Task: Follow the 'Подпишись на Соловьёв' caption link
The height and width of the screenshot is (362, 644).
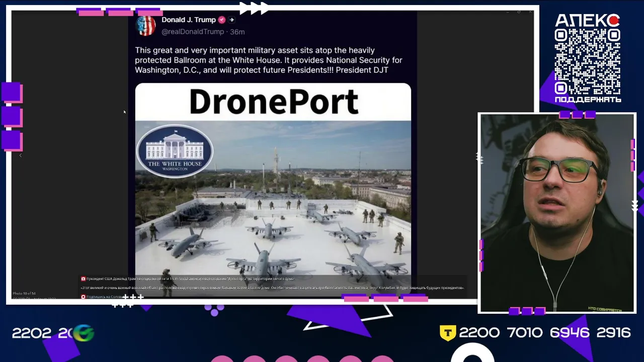Action: point(104,297)
